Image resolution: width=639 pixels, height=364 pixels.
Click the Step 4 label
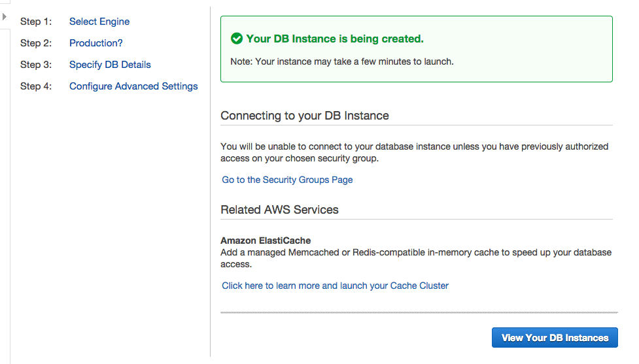pyautogui.click(x=36, y=86)
